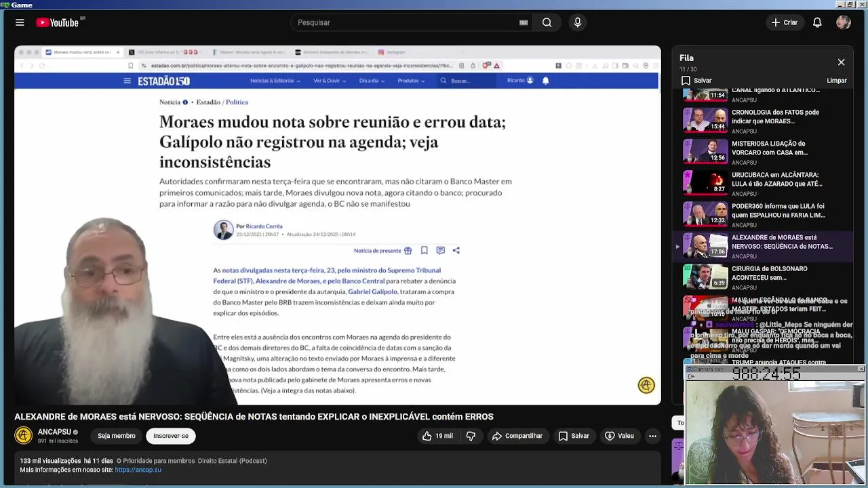The height and width of the screenshot is (488, 868).
Task: Open the https://ancap.su link
Action: pos(138,470)
